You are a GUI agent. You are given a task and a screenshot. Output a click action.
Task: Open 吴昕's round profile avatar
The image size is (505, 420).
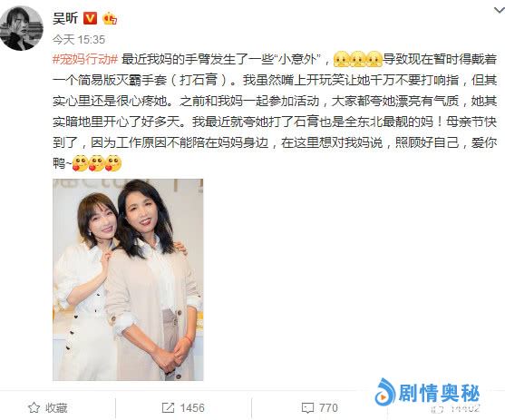tap(21, 29)
